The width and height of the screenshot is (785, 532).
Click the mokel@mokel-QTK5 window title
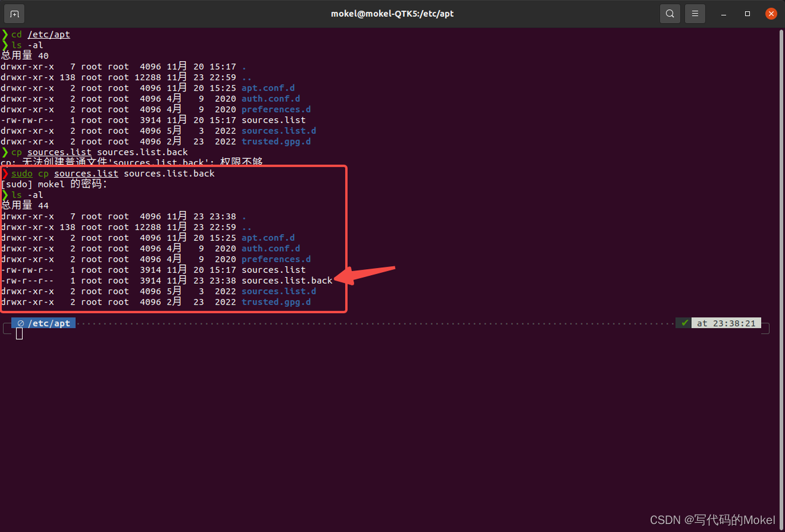point(392,13)
